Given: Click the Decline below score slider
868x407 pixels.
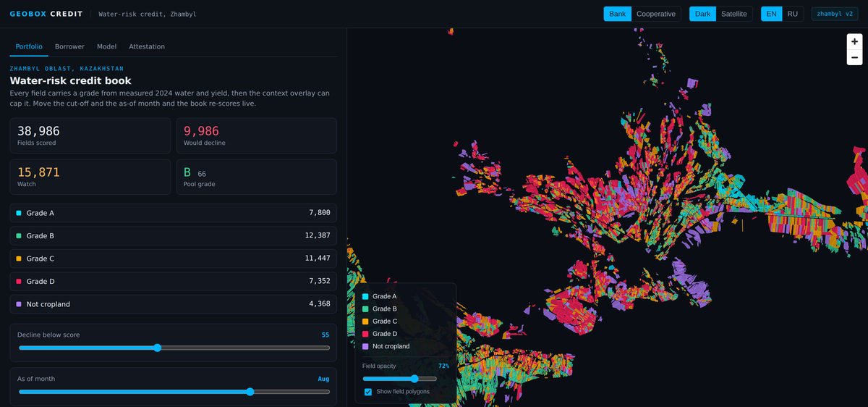Looking at the screenshot, I should coord(174,348).
